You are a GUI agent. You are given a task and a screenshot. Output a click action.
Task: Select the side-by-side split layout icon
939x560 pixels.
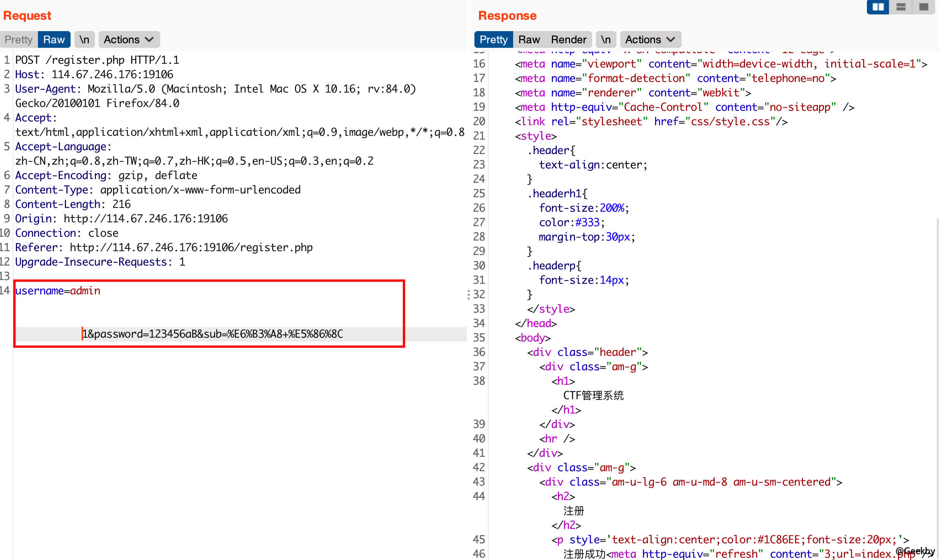click(x=878, y=7)
